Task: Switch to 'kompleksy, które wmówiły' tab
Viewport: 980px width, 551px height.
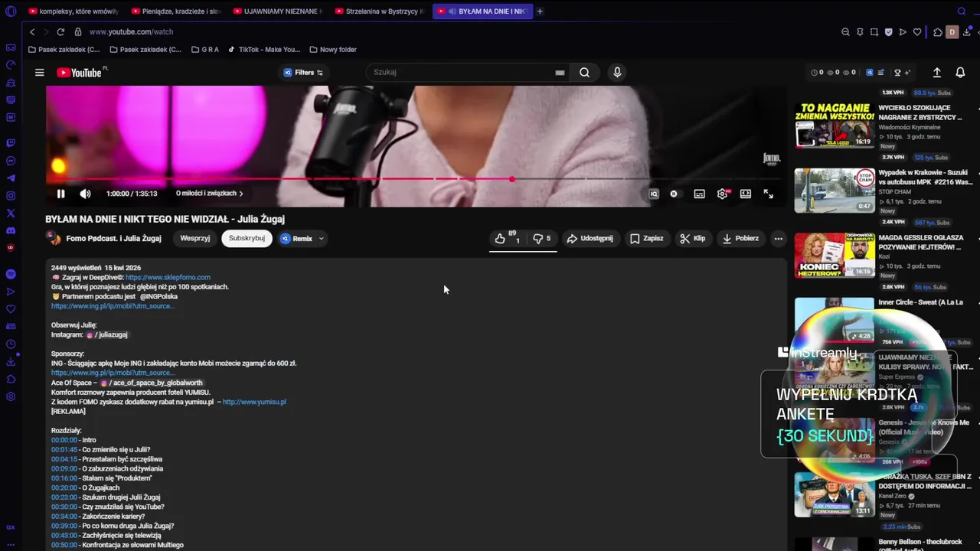Action: pyautogui.click(x=74, y=11)
